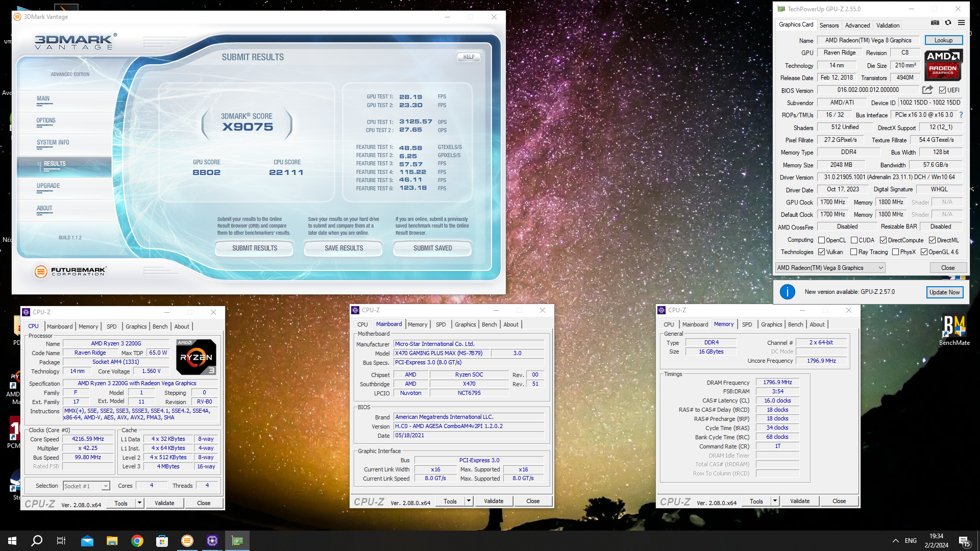The height and width of the screenshot is (551, 980).
Task: Click the GPU-Z screenshot camera icon
Action: (935, 23)
